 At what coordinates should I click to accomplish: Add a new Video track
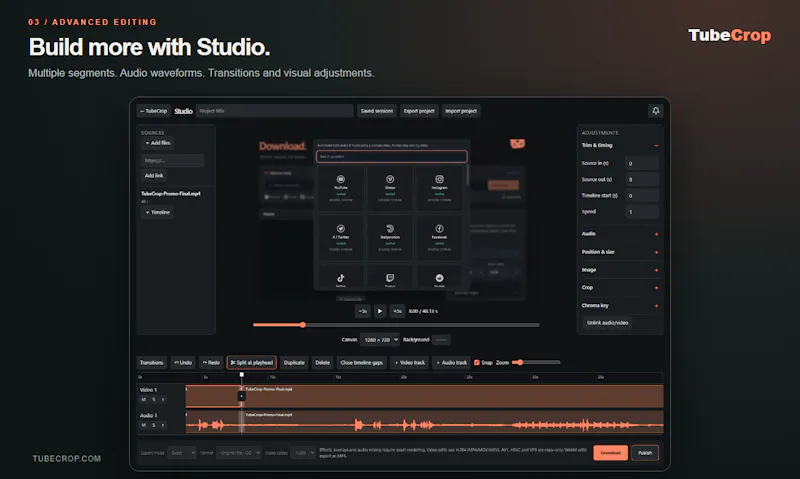(x=410, y=363)
